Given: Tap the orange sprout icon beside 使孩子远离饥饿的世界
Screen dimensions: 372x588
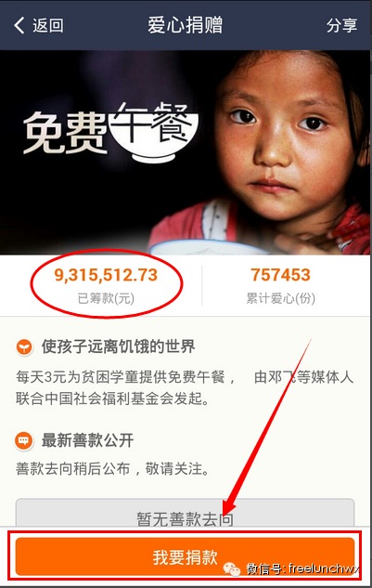Looking at the screenshot, I should [x=25, y=346].
